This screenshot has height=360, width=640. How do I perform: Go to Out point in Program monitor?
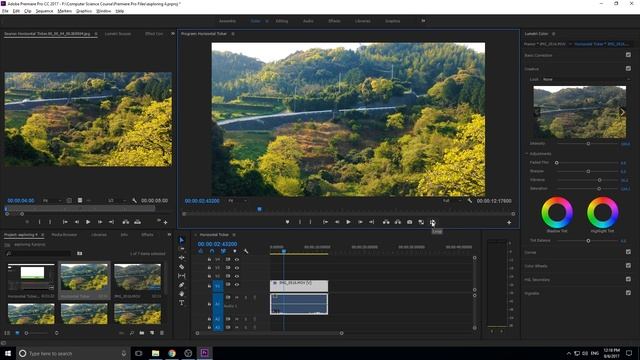pos(371,222)
